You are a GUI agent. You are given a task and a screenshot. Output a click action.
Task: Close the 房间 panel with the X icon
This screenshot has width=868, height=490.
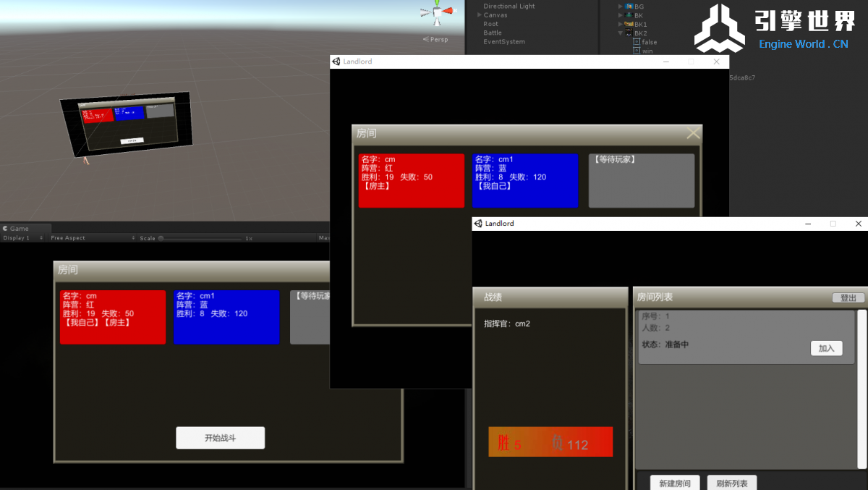pyautogui.click(x=693, y=133)
